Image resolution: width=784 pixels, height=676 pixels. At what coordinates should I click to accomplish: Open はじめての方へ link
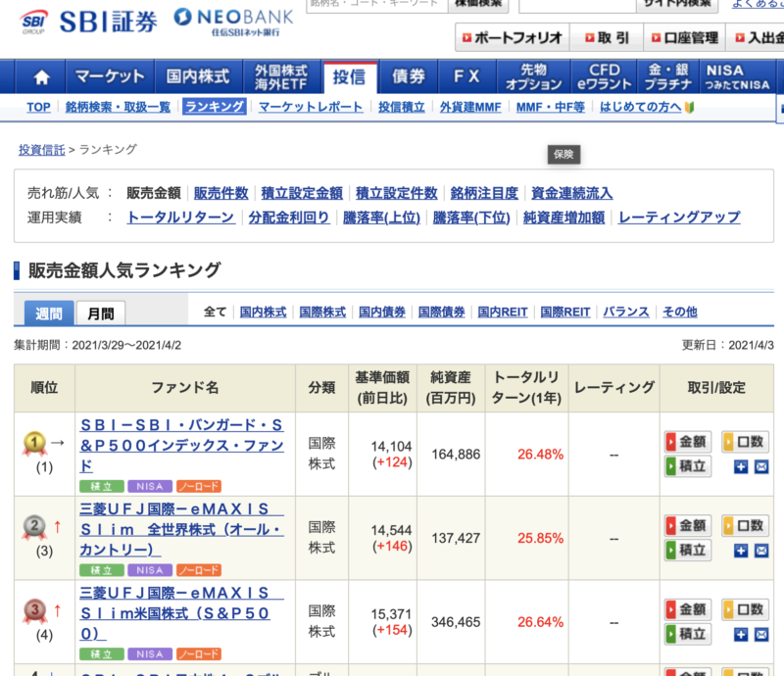(641, 107)
